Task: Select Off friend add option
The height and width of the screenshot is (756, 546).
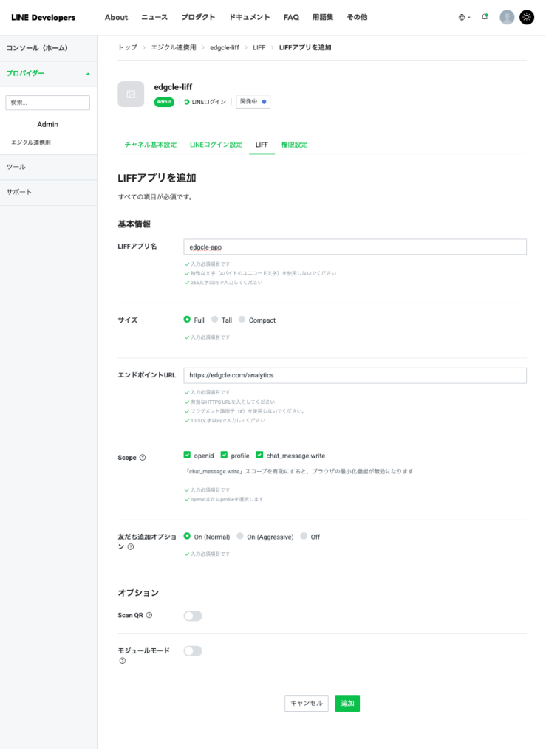Action: click(x=304, y=536)
